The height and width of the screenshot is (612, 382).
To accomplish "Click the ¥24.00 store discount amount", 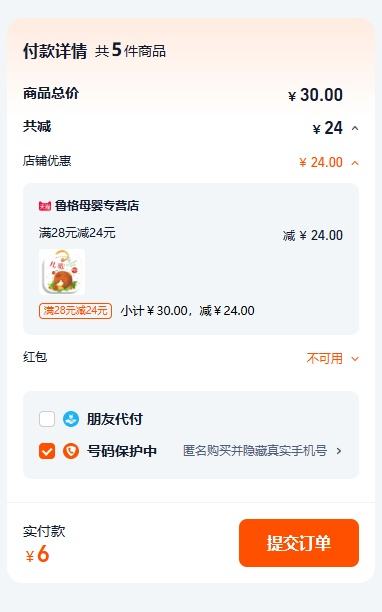I will 321,162.
